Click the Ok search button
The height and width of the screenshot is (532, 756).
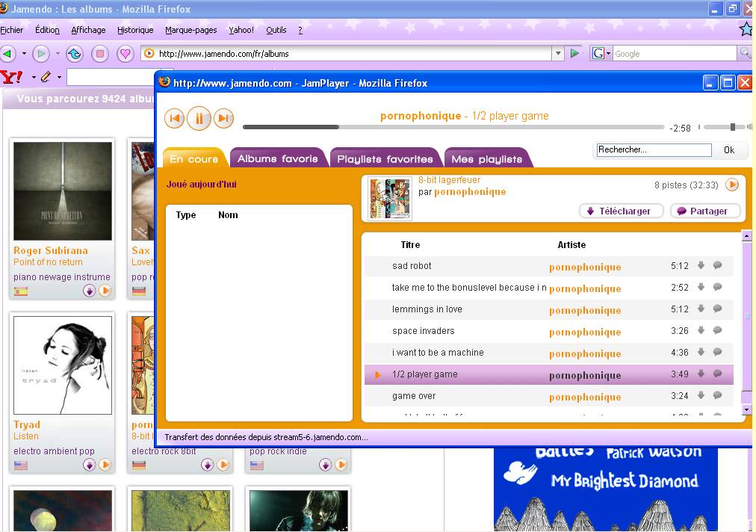729,150
